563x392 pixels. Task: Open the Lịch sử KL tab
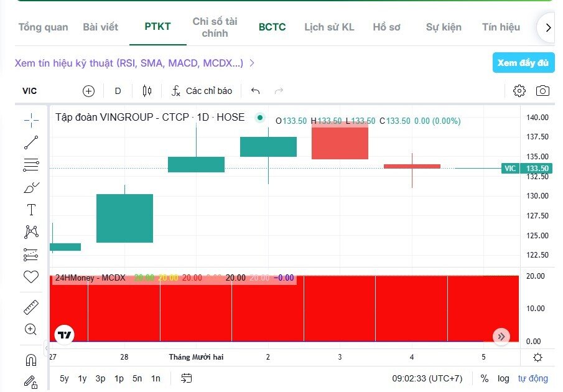tap(329, 27)
